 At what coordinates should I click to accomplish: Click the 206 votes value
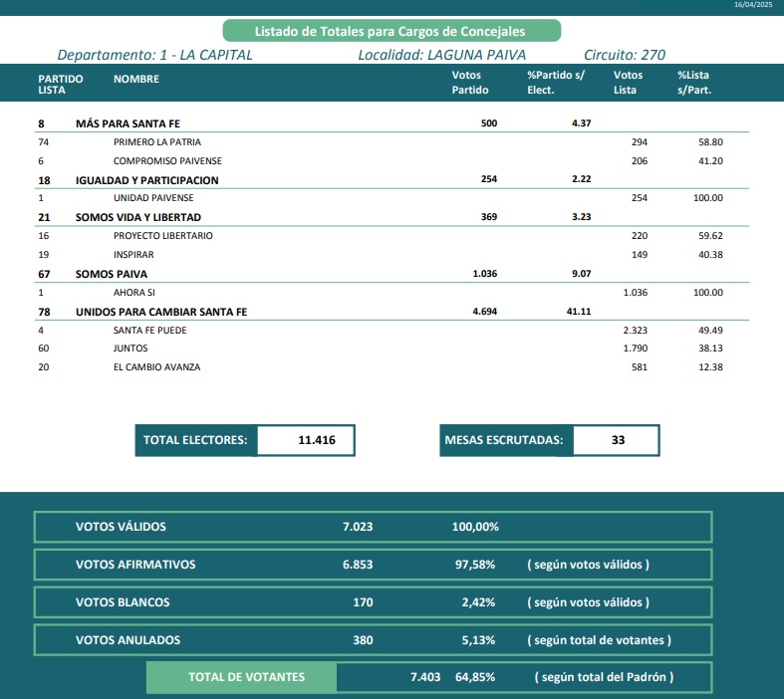pyautogui.click(x=639, y=161)
